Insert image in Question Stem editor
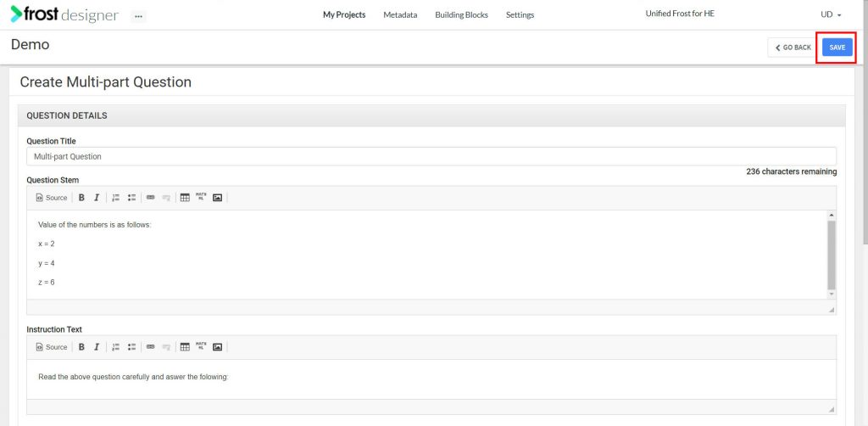 217,198
